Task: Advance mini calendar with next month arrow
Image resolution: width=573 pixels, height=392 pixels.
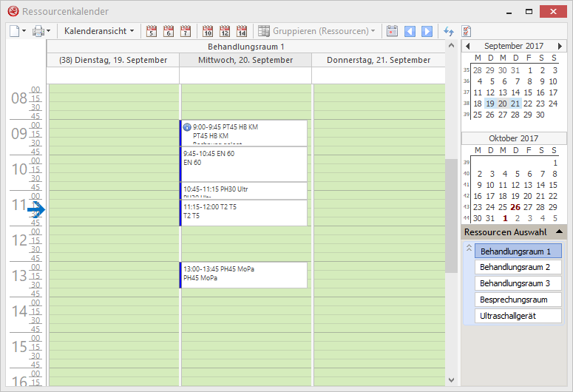Action: [560, 46]
